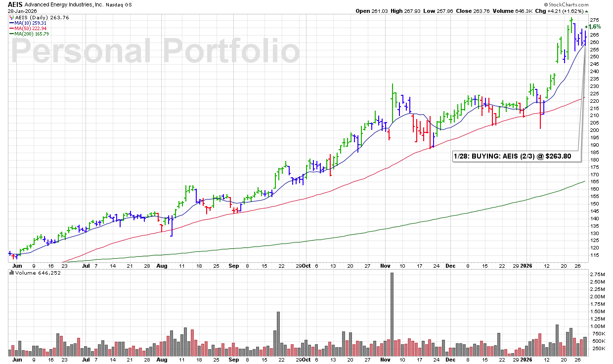Click the red MA(50) legend line marker
Screen dimensions: 613x364
click(10, 29)
